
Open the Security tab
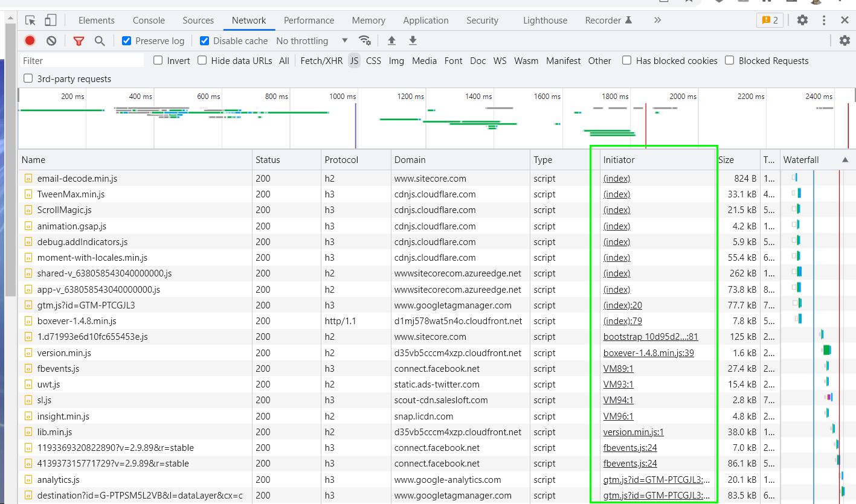(x=482, y=21)
